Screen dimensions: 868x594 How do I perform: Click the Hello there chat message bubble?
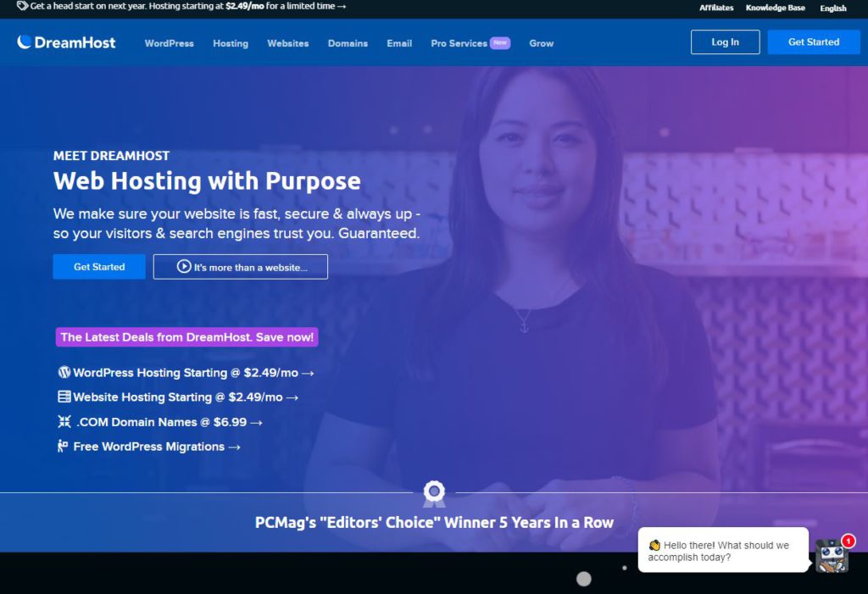click(723, 550)
